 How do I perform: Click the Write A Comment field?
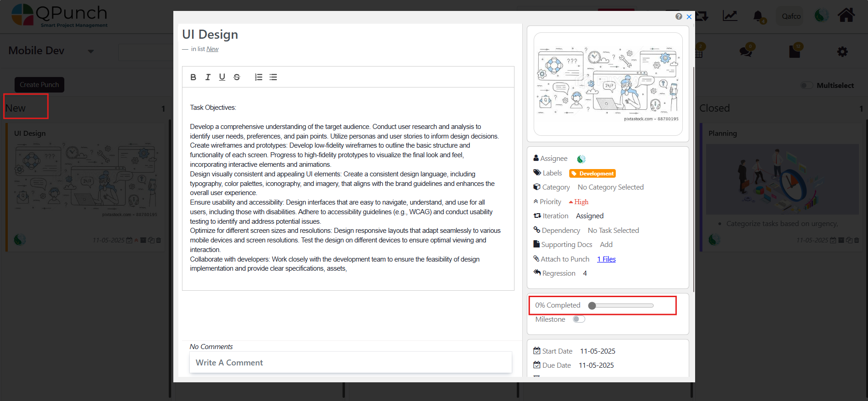tap(350, 362)
